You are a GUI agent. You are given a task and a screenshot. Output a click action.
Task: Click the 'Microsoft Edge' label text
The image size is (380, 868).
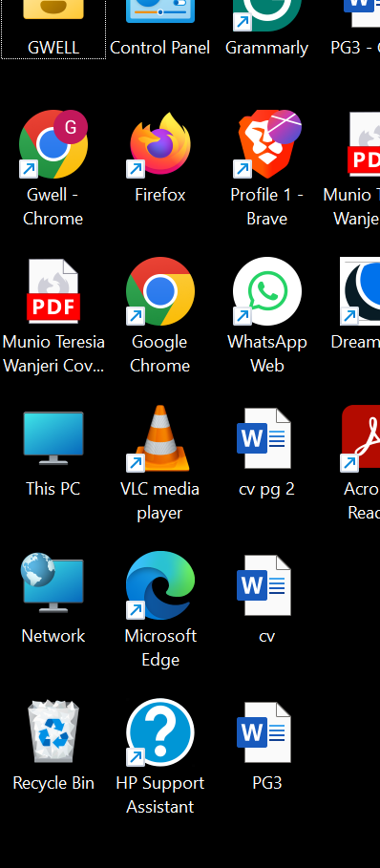click(x=160, y=647)
